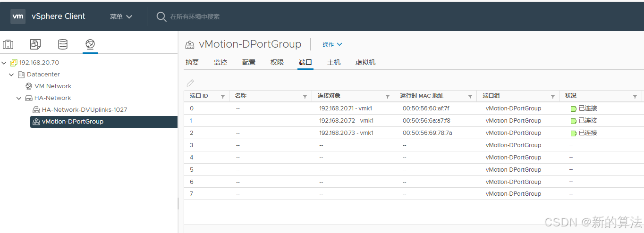Switch to the 主机 tab
Viewport: 644px width, 233px height.
(x=334, y=62)
